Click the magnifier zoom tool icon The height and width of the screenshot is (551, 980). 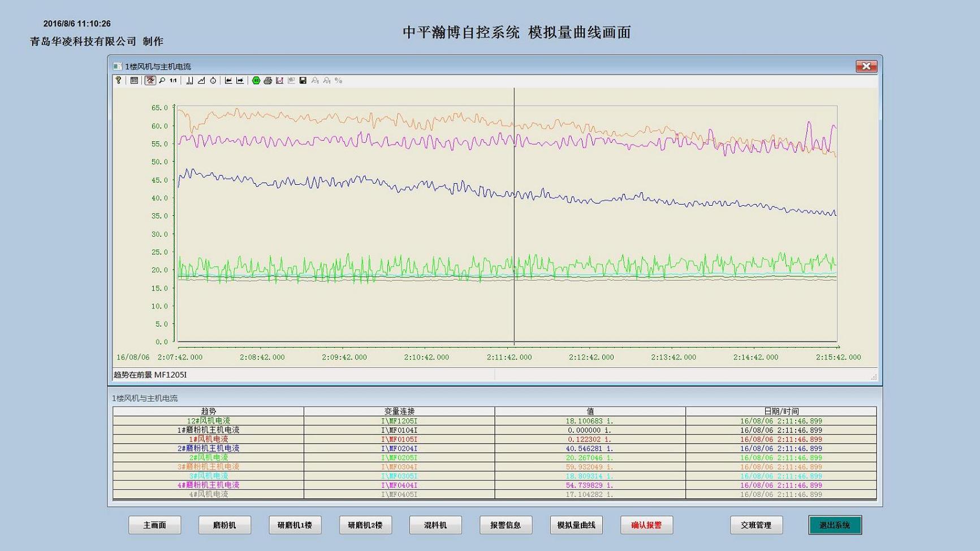point(162,81)
